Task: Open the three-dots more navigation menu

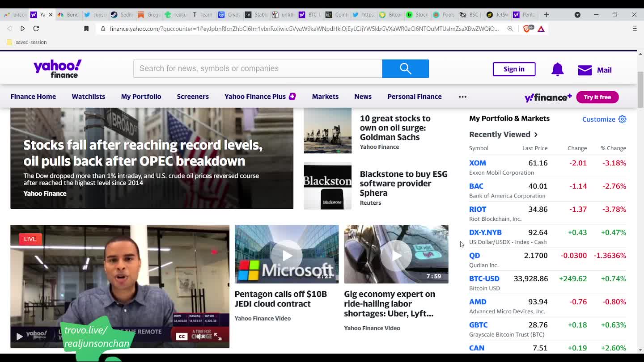Action: [x=462, y=97]
